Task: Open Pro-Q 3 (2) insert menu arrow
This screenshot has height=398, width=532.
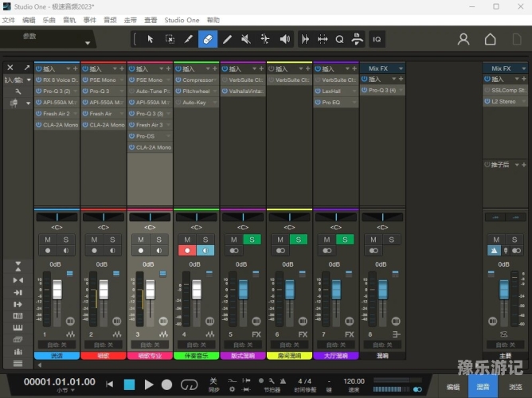Action: [x=75, y=92]
